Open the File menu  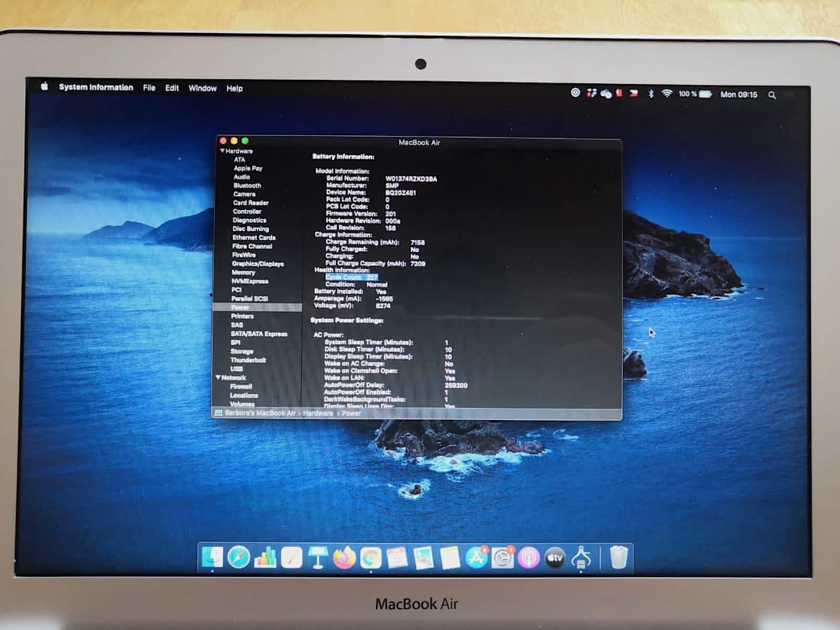click(149, 88)
